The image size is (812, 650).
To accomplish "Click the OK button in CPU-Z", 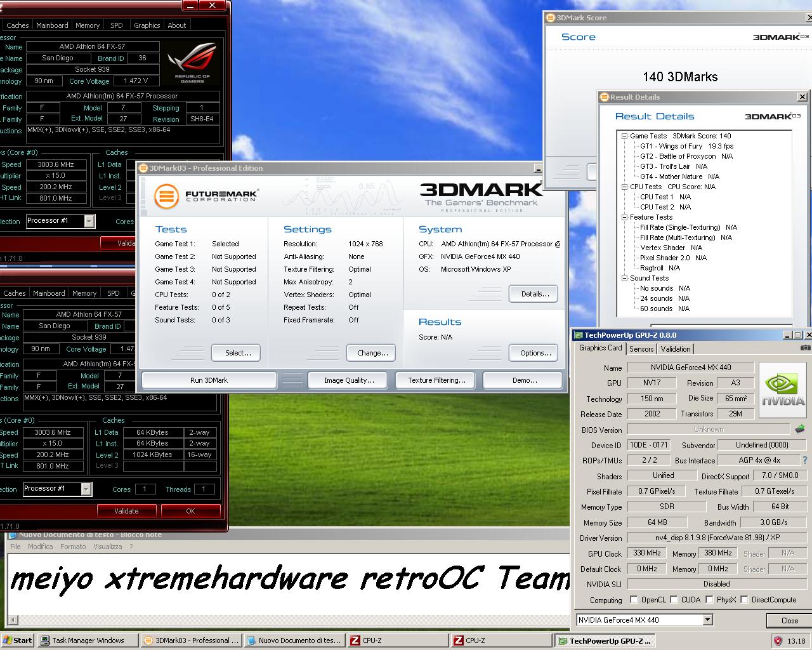I will point(190,511).
